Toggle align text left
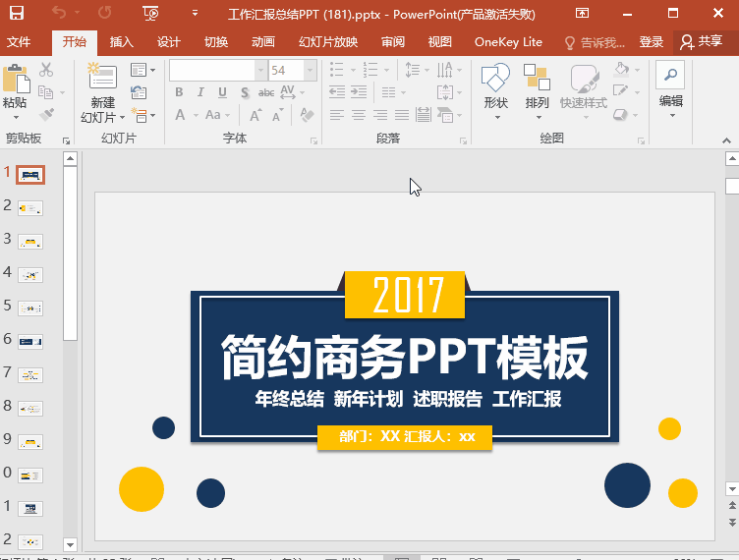739x560 pixels. [337, 114]
